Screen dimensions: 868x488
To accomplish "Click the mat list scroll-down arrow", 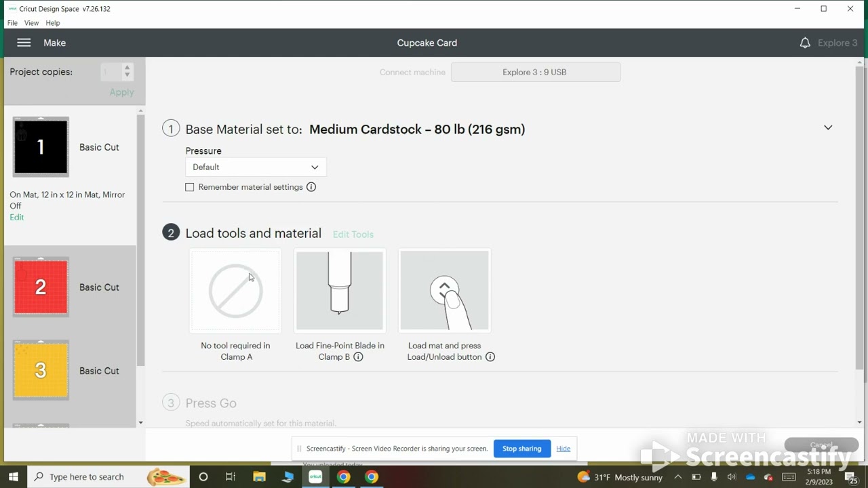I will pos(140,423).
